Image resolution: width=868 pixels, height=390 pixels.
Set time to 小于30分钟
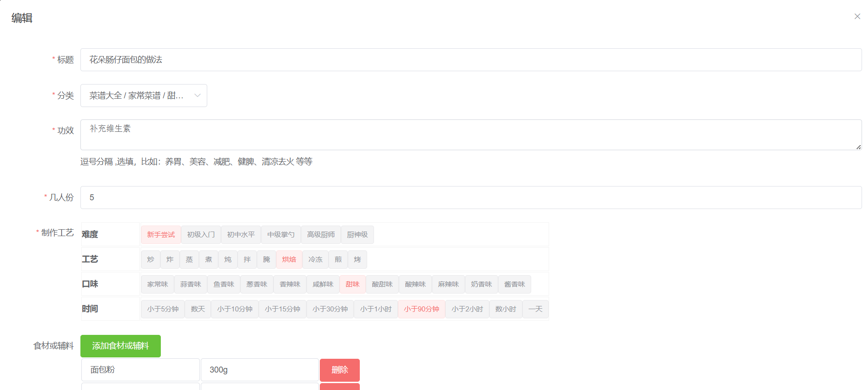[330, 309]
